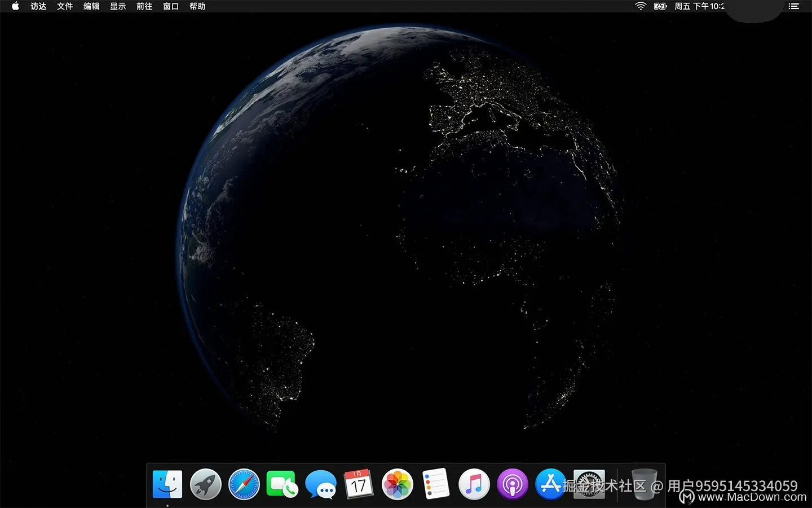Click the 编辑 (Edit) menu
812x508 pixels.
coord(91,6)
